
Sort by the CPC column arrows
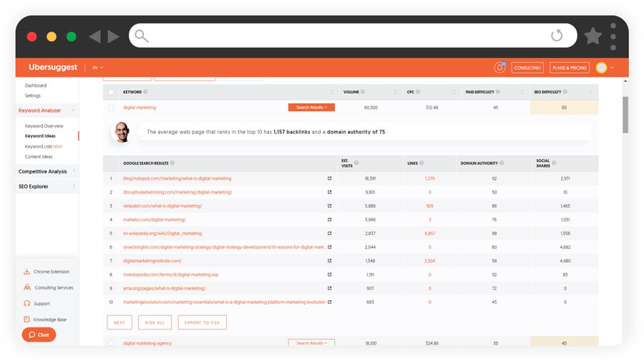click(454, 92)
